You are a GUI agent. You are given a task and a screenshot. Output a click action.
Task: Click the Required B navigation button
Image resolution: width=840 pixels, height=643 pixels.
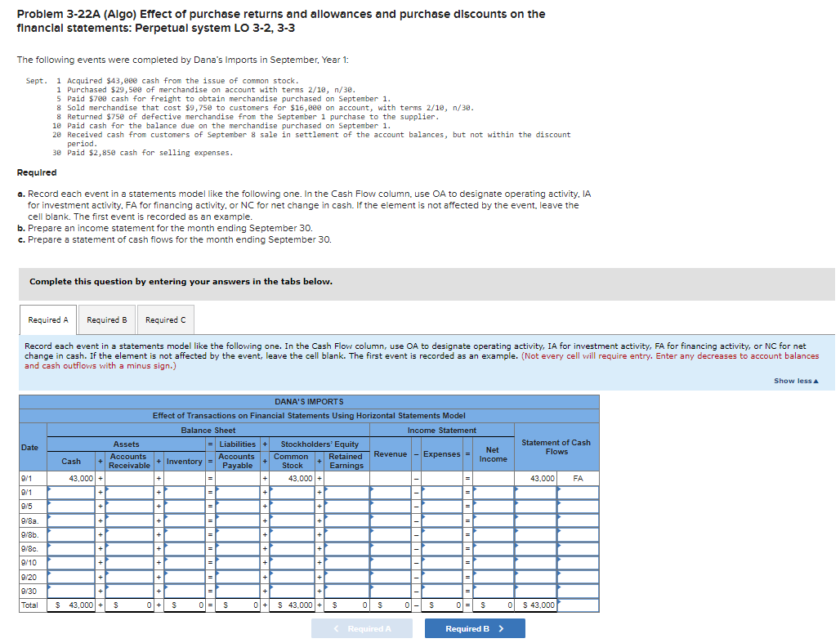pyautogui.click(x=474, y=628)
